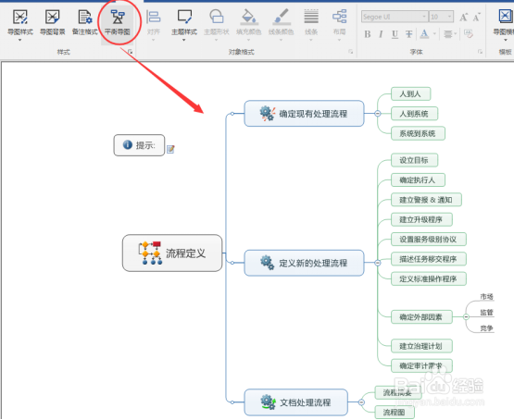Screen dimensions: 514x420
Task: Click the gear icon in 文档处理流程
Action: coord(268,402)
